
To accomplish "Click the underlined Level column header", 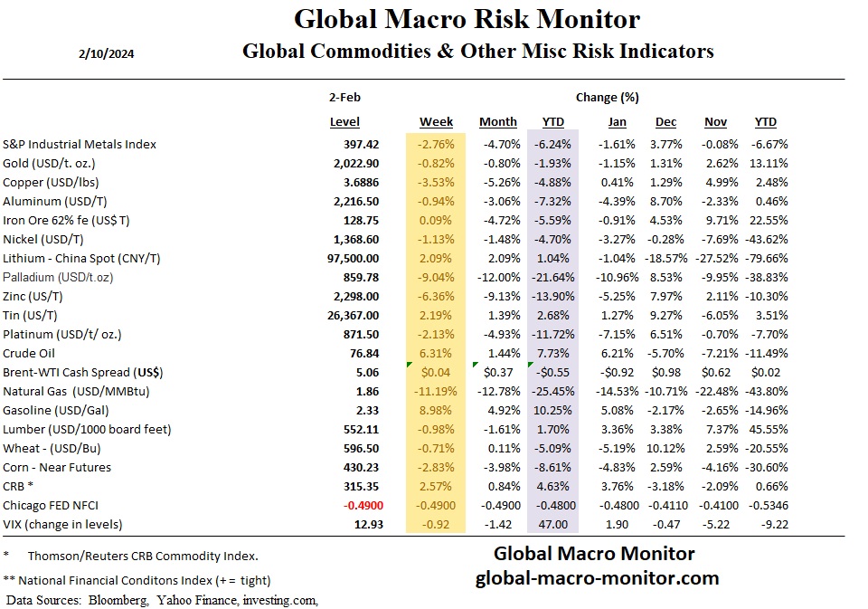I will [x=344, y=122].
